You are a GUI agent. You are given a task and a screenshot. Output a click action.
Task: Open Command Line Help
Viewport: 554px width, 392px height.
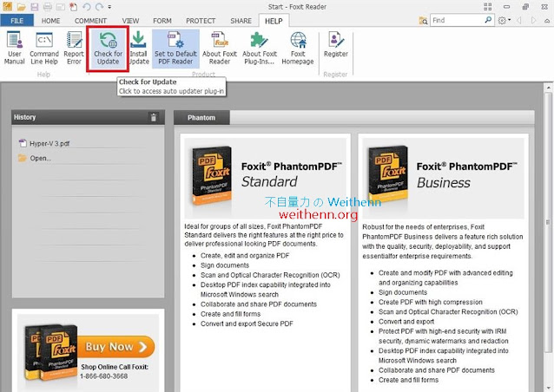(44, 49)
